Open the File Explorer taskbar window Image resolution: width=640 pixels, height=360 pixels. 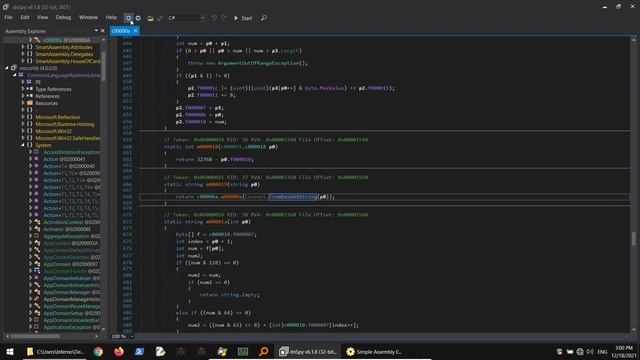point(56,351)
